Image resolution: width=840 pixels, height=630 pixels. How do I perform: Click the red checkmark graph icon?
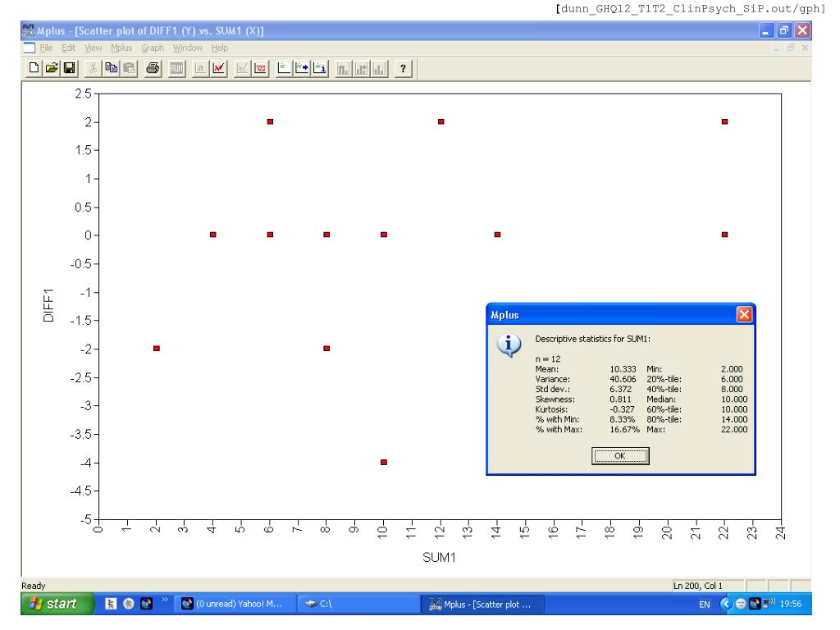tap(218, 68)
